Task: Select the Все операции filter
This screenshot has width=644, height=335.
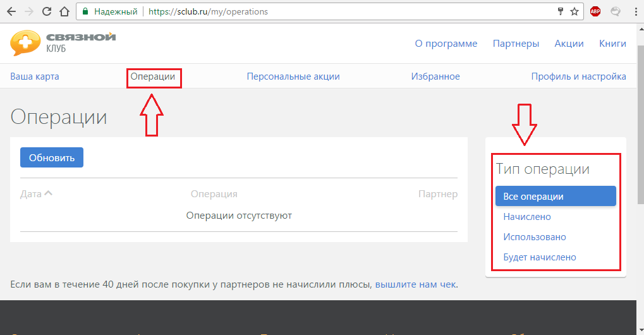Action: click(x=555, y=197)
